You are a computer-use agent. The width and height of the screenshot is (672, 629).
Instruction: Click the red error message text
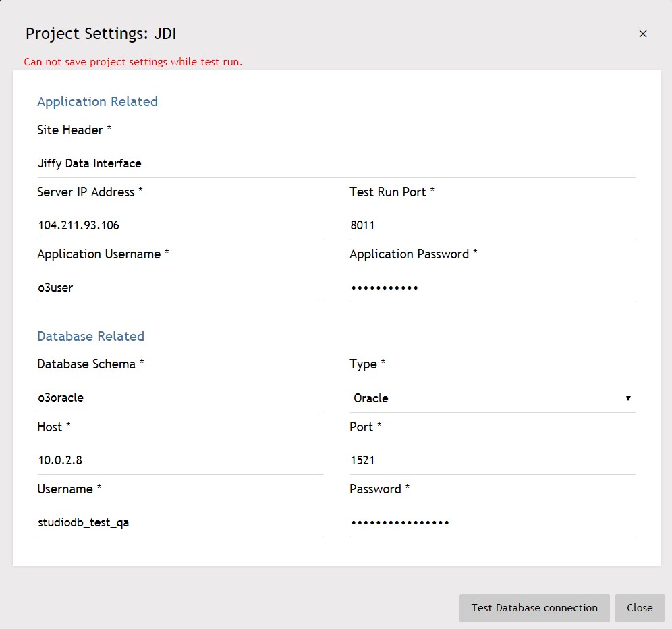133,61
